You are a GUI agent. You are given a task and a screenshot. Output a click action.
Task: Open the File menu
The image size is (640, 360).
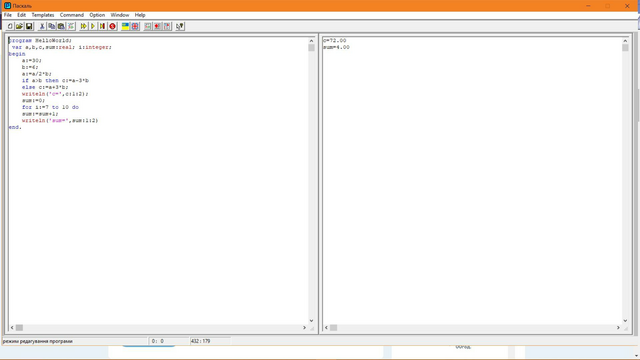(x=8, y=15)
